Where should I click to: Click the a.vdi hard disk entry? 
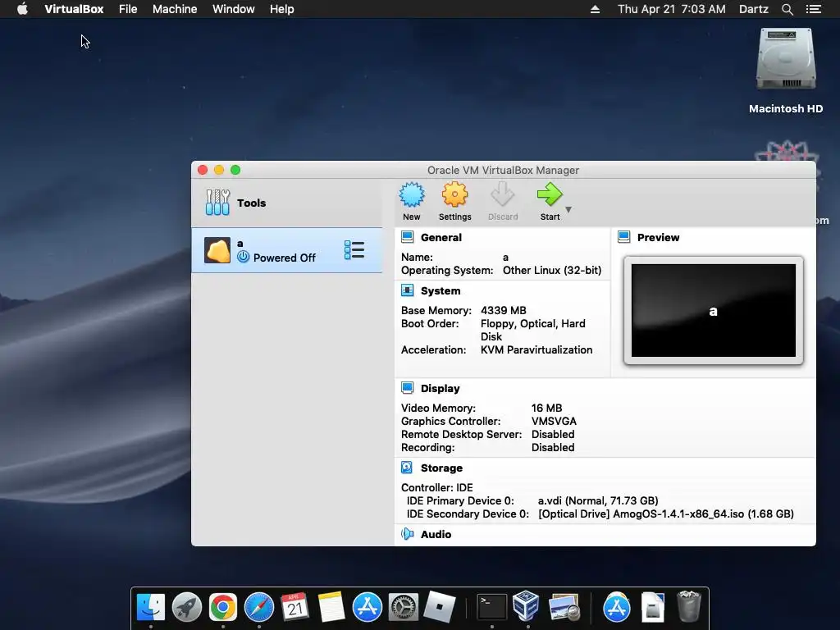click(598, 500)
